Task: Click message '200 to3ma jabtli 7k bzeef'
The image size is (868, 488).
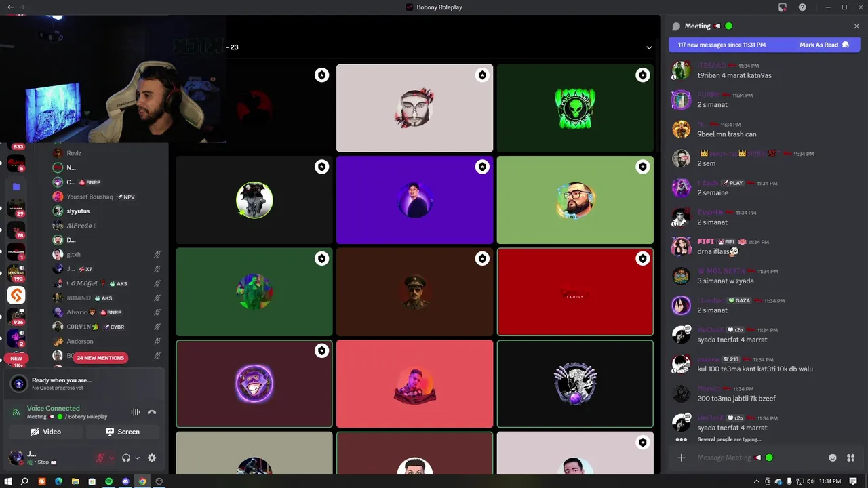Action: [x=736, y=399]
